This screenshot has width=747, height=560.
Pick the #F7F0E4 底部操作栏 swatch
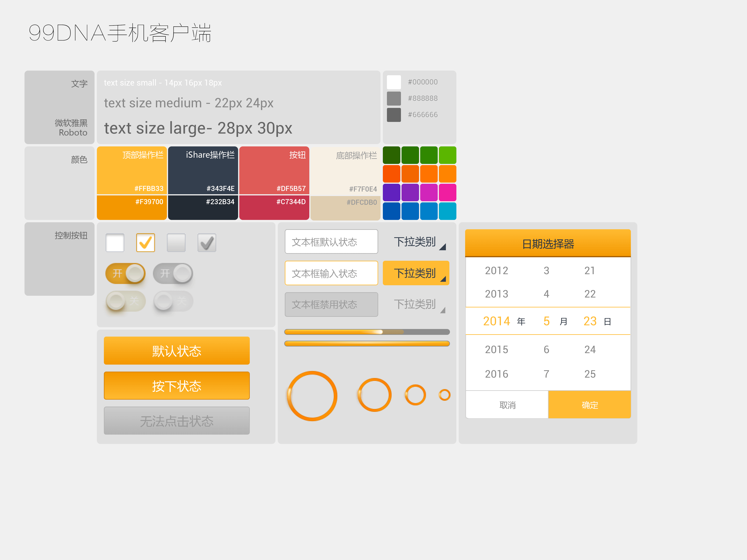(345, 171)
